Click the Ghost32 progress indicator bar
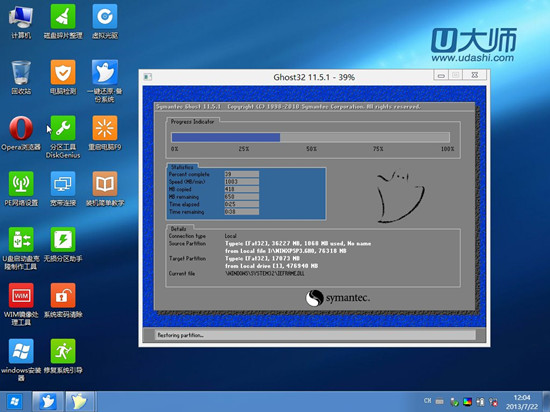The image size is (550, 412). point(310,137)
